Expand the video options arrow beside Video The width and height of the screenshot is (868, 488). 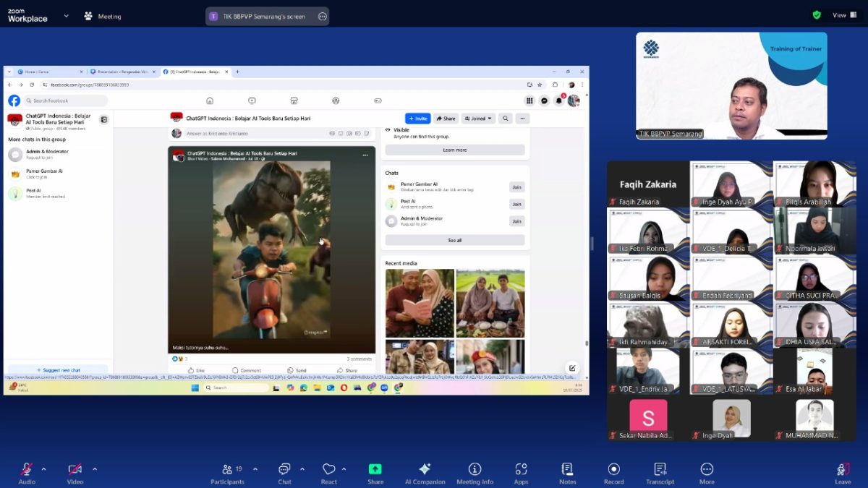click(94, 469)
